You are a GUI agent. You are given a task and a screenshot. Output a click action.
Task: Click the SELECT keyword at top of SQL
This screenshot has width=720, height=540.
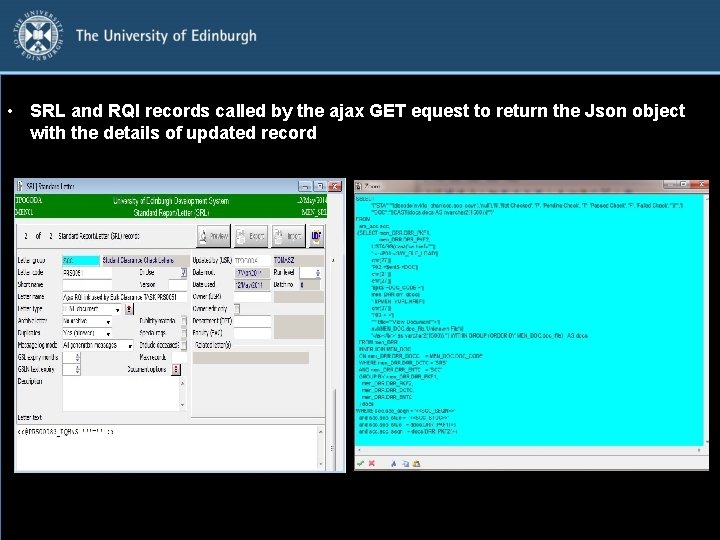click(x=365, y=198)
